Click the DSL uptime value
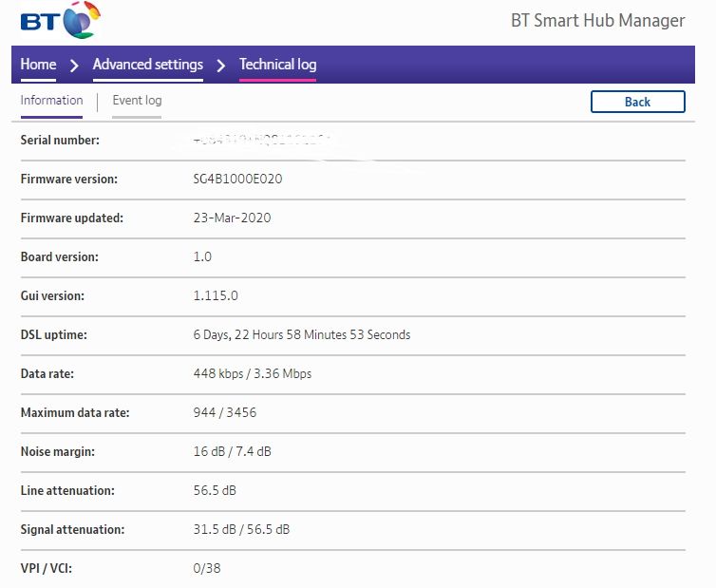Viewport: 716px width, 588px height. (x=301, y=334)
